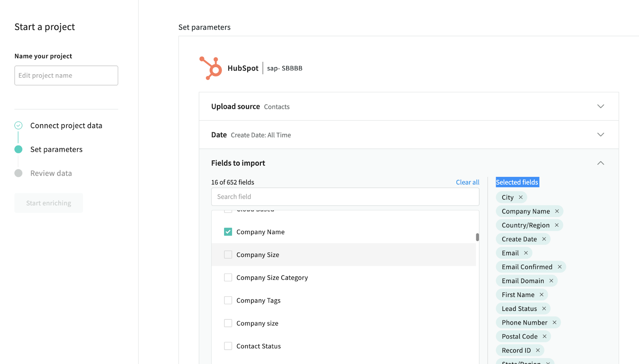This screenshot has height=364, width=639.
Task: Remove Create Date from selected fields
Action: 544,239
